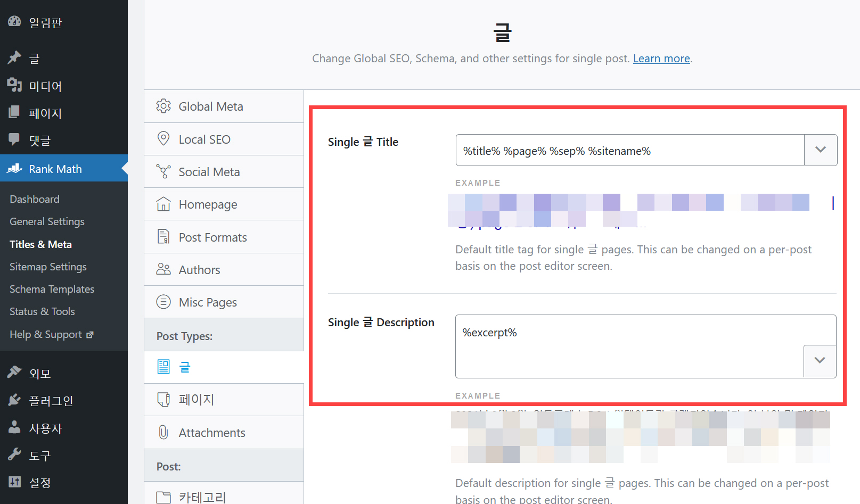The width and height of the screenshot is (860, 504).
Task: Click the blue 글 post type icon
Action: 163,367
